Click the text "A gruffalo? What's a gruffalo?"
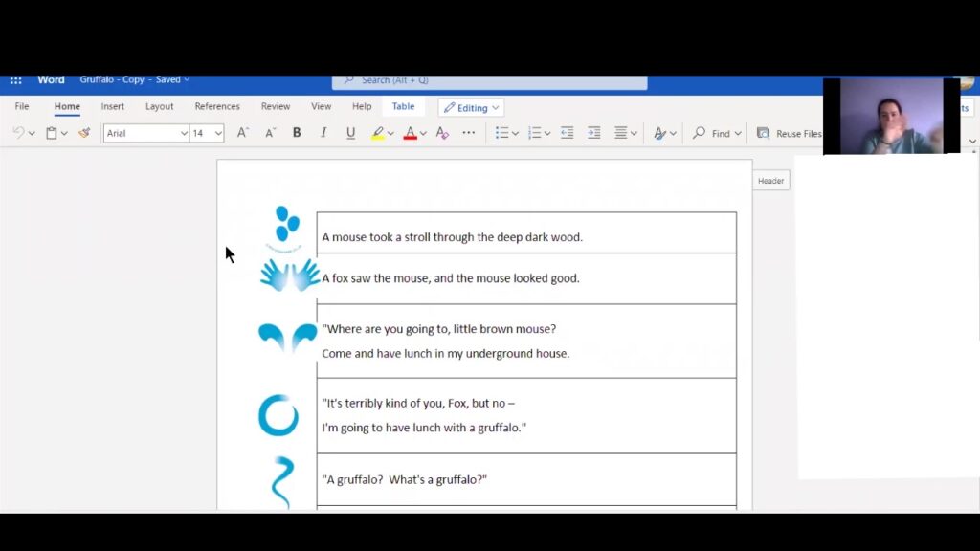 (405, 479)
